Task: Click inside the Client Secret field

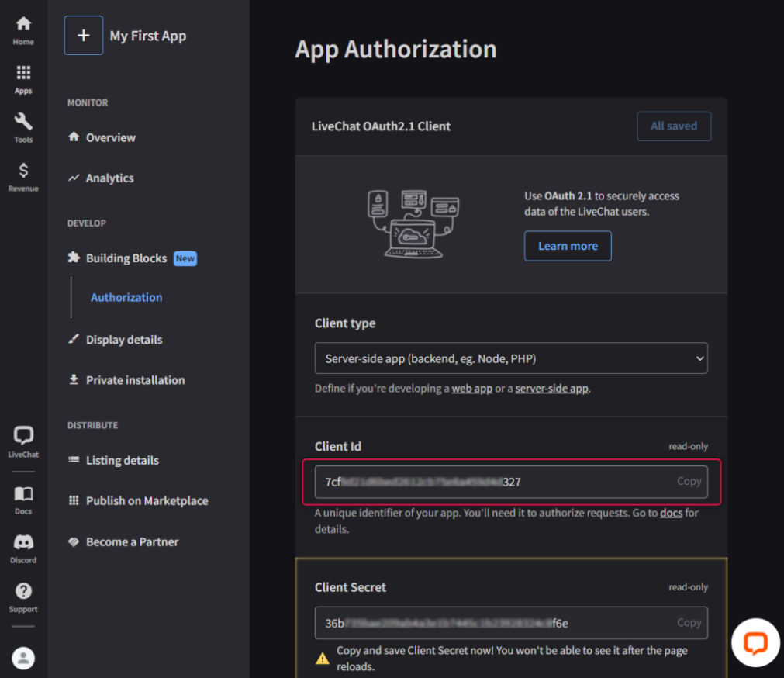Action: 489,623
